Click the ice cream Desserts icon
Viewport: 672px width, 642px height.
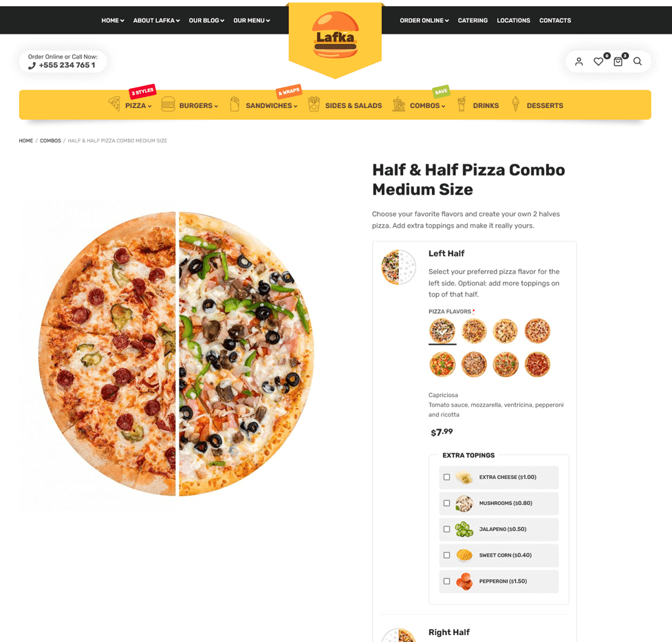(x=515, y=104)
